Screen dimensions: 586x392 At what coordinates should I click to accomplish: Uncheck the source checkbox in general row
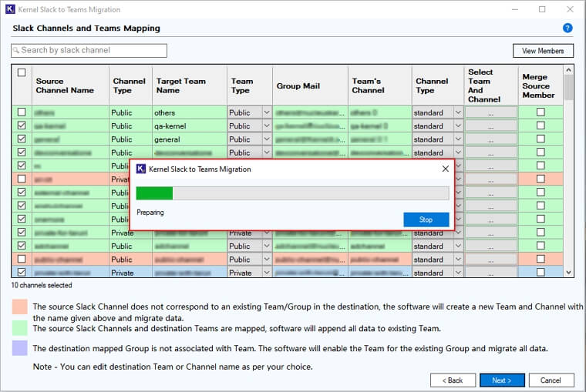pos(22,139)
